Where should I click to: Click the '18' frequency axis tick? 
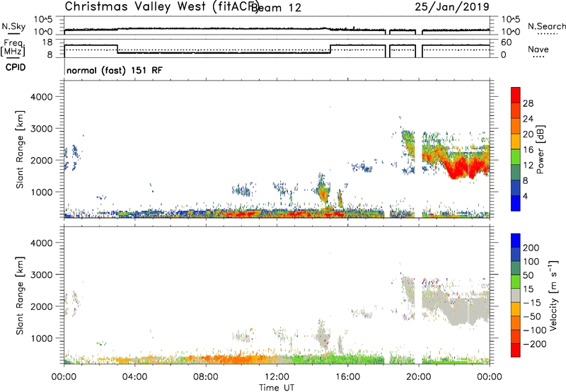click(47, 42)
